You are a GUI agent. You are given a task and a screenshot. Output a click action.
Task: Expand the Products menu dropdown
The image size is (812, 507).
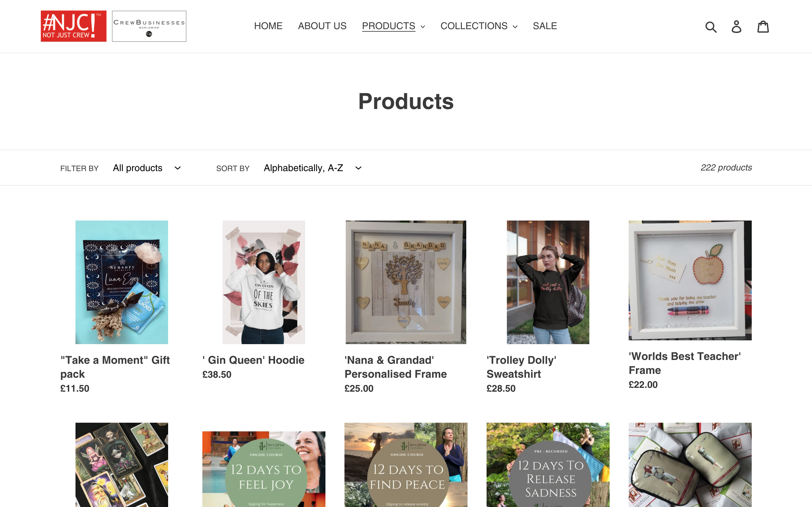click(x=393, y=26)
